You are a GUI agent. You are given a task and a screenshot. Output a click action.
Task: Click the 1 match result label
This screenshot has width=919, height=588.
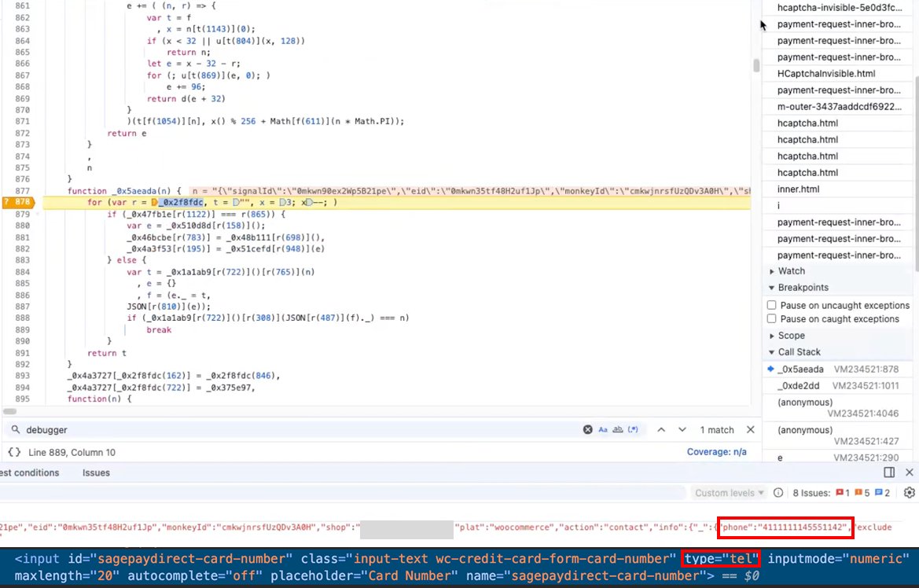(x=717, y=430)
